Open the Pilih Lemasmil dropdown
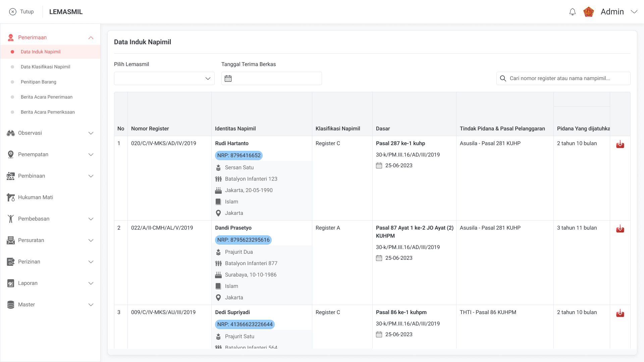The image size is (644, 362). pyautogui.click(x=164, y=78)
